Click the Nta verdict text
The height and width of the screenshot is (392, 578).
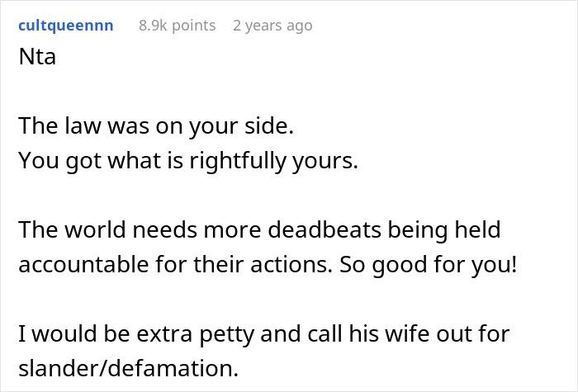click(x=37, y=57)
